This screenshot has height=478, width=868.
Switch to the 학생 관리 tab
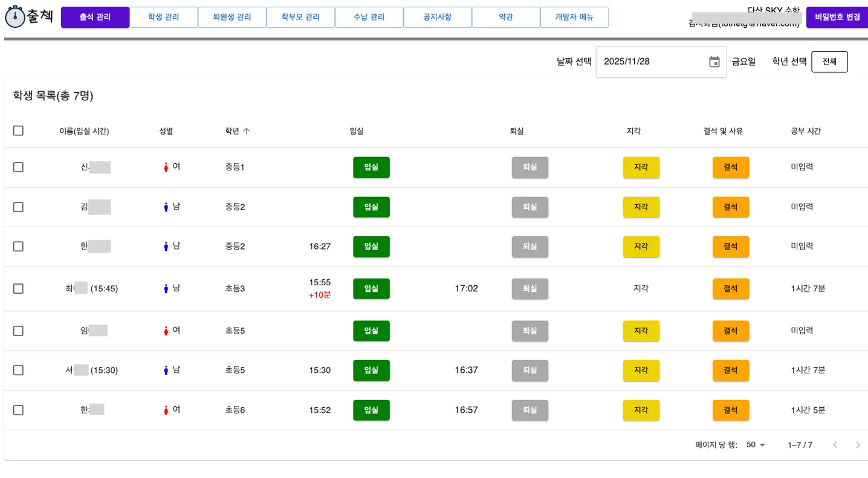point(163,18)
